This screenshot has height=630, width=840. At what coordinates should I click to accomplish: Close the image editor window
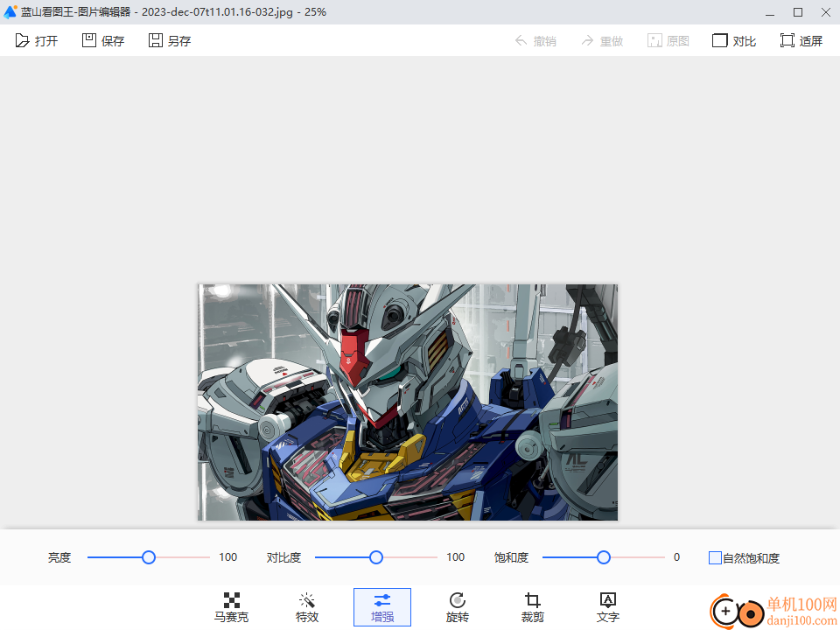click(x=825, y=12)
